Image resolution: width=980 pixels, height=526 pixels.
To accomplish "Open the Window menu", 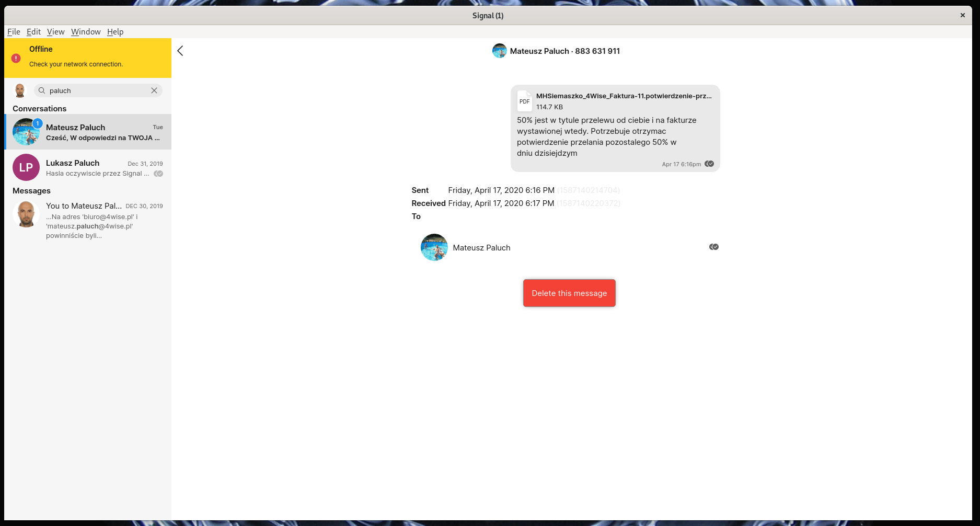I will tap(86, 32).
